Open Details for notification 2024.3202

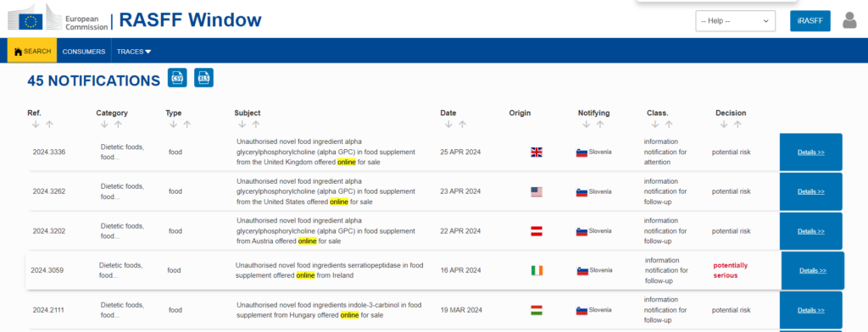[x=811, y=231]
